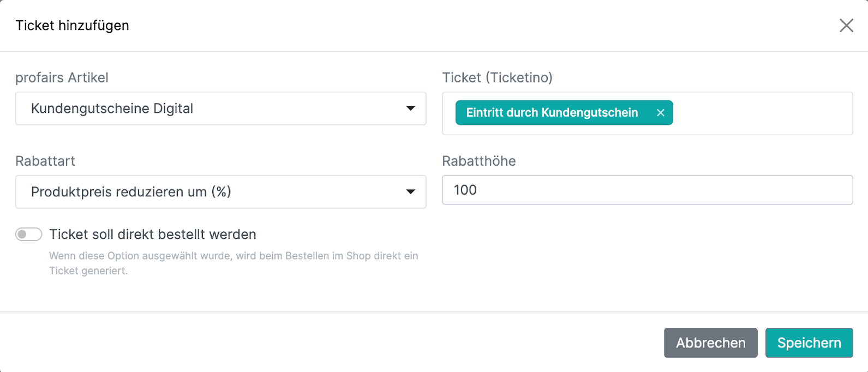The height and width of the screenshot is (372, 868).
Task: Click the 100 value in discount amount
Action: pos(465,190)
